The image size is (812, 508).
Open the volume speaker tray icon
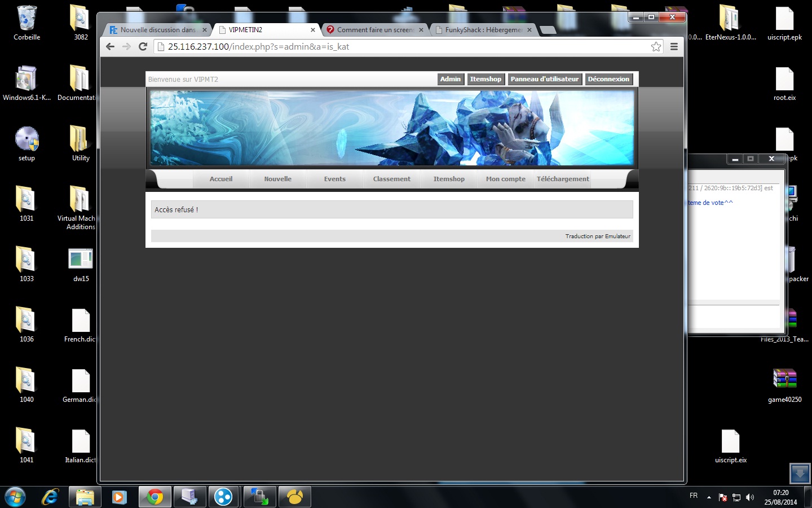click(x=750, y=497)
